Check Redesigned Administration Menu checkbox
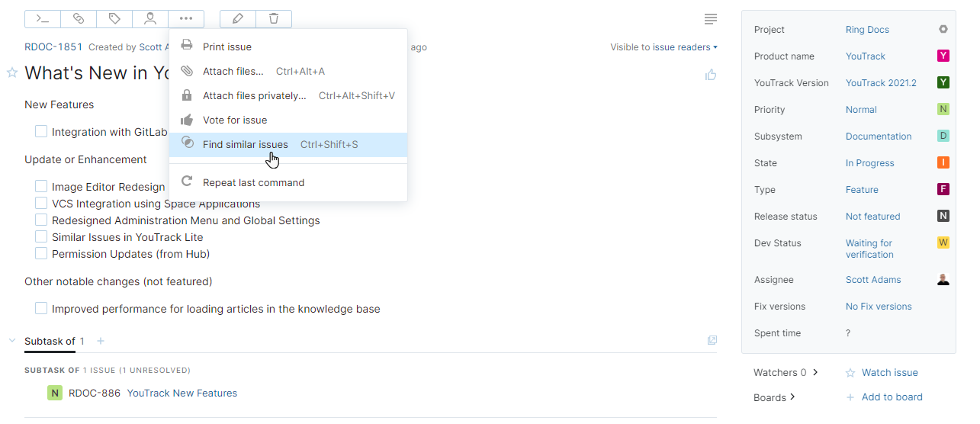980x424 pixels. point(41,220)
